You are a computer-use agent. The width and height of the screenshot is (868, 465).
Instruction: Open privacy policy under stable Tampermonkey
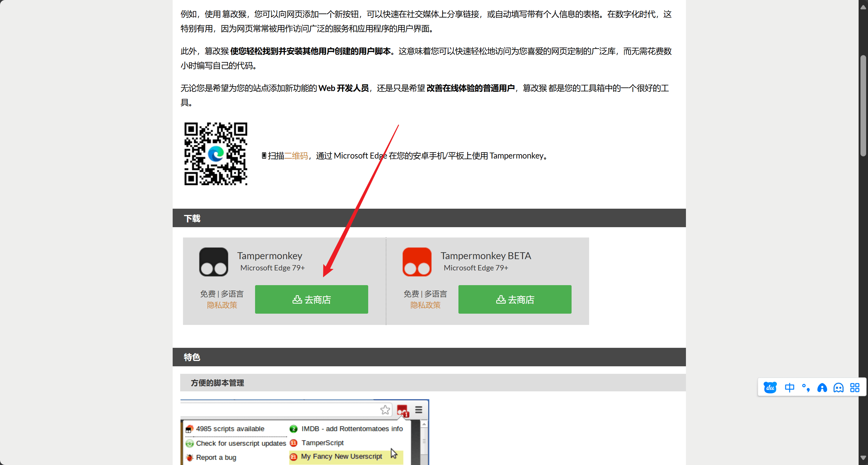222,305
